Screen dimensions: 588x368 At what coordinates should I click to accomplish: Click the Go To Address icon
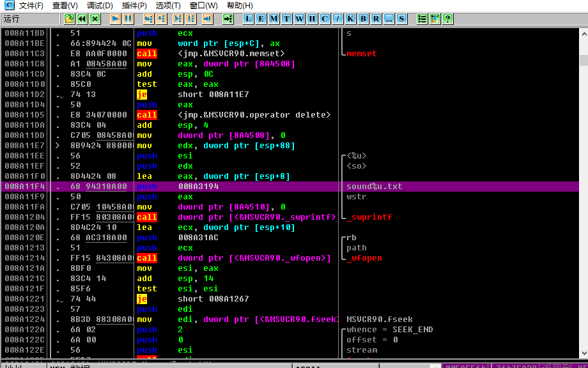pyautogui.click(x=228, y=19)
